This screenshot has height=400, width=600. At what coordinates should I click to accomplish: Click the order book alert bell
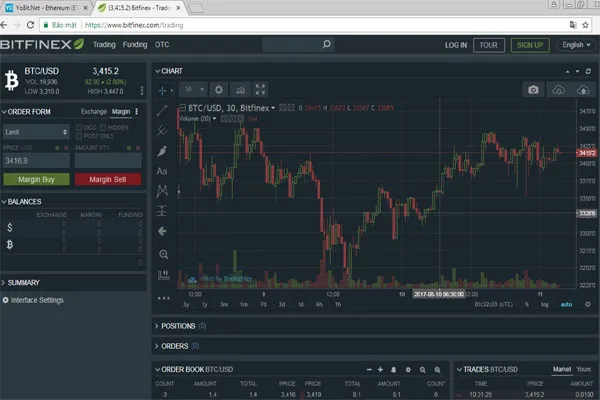point(393,370)
